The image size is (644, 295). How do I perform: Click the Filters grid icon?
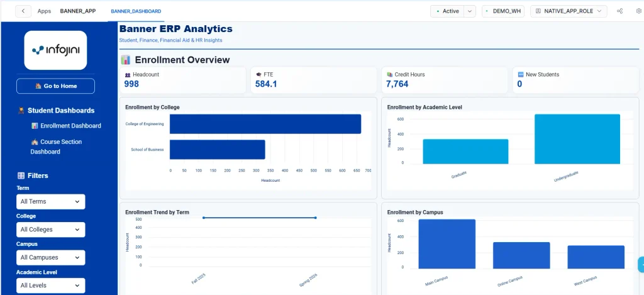click(21, 175)
